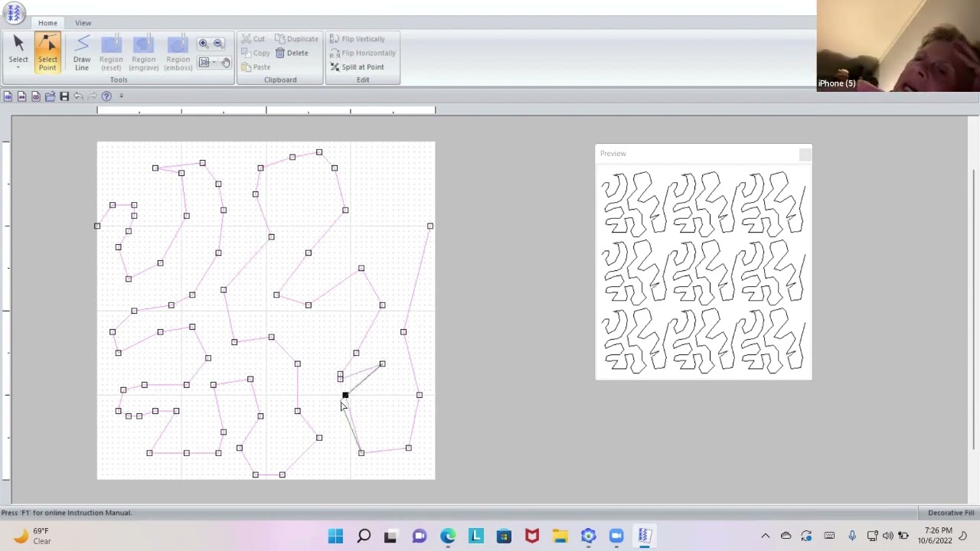This screenshot has width=980, height=551.
Task: Click the second new-file quick access icon
Action: click(x=21, y=96)
